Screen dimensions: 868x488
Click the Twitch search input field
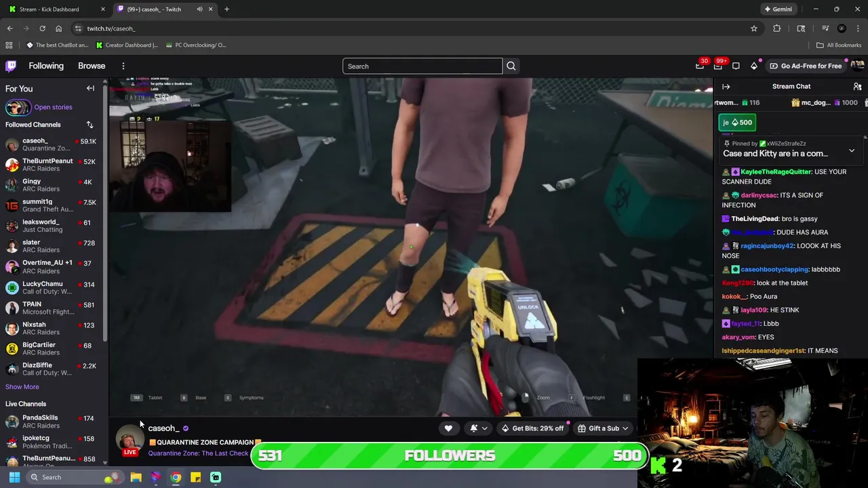pyautogui.click(x=422, y=66)
